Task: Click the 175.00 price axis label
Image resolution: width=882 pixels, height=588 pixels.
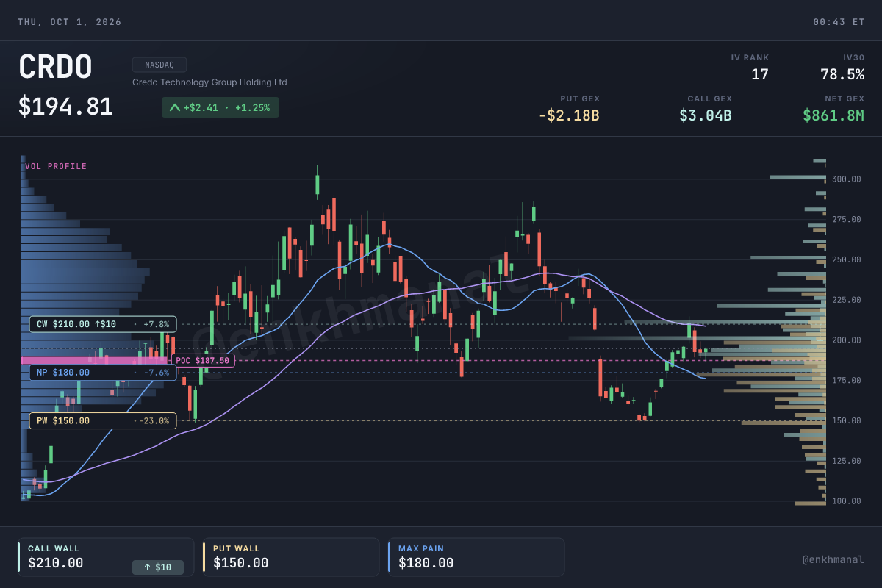Action: tap(847, 381)
